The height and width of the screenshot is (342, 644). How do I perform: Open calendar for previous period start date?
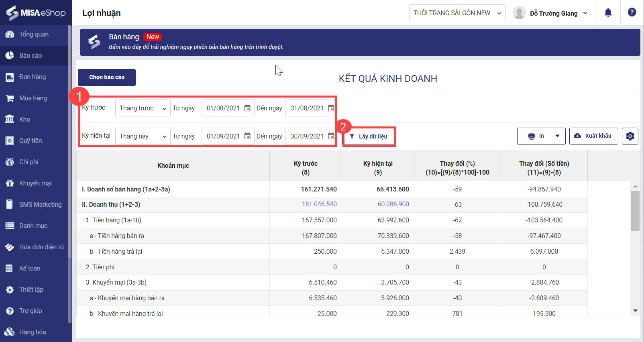point(247,108)
